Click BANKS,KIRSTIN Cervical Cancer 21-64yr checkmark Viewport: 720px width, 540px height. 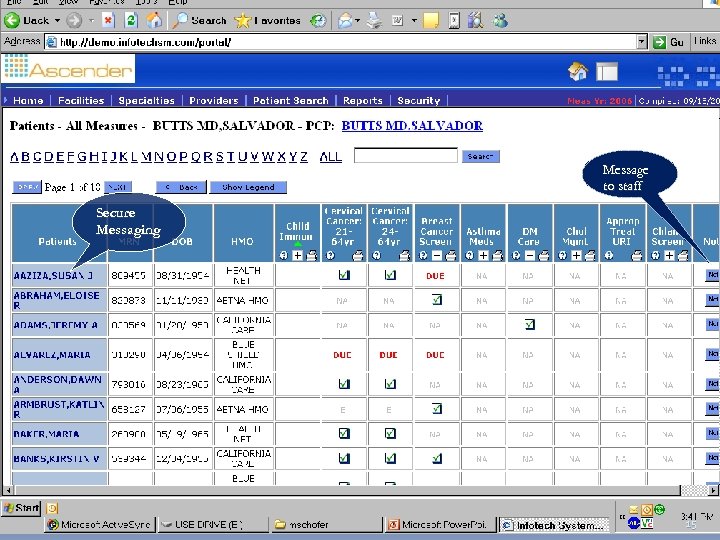[x=344, y=458]
